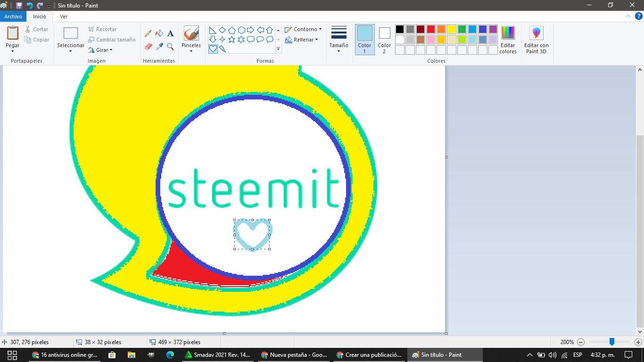The height and width of the screenshot is (362, 644).
Task: Click the Cortar button
Action: pyautogui.click(x=37, y=29)
